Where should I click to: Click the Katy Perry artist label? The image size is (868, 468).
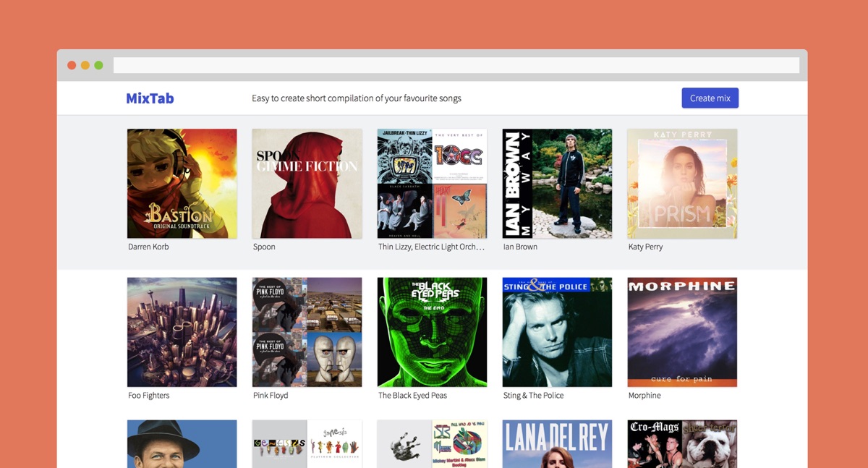(x=645, y=247)
